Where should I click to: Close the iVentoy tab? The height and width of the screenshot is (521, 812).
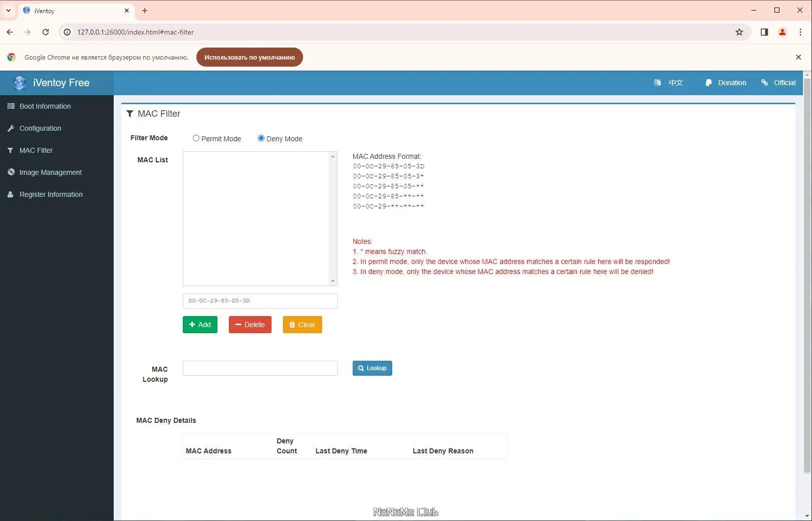(x=127, y=11)
